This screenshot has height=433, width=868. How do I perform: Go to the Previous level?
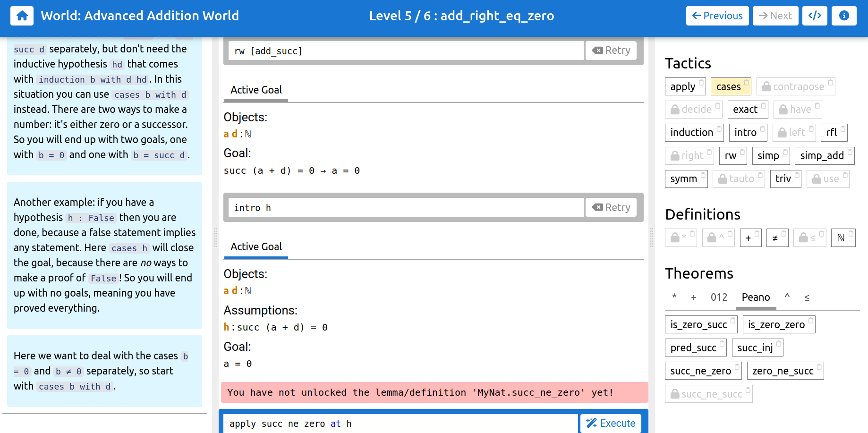[x=717, y=16]
